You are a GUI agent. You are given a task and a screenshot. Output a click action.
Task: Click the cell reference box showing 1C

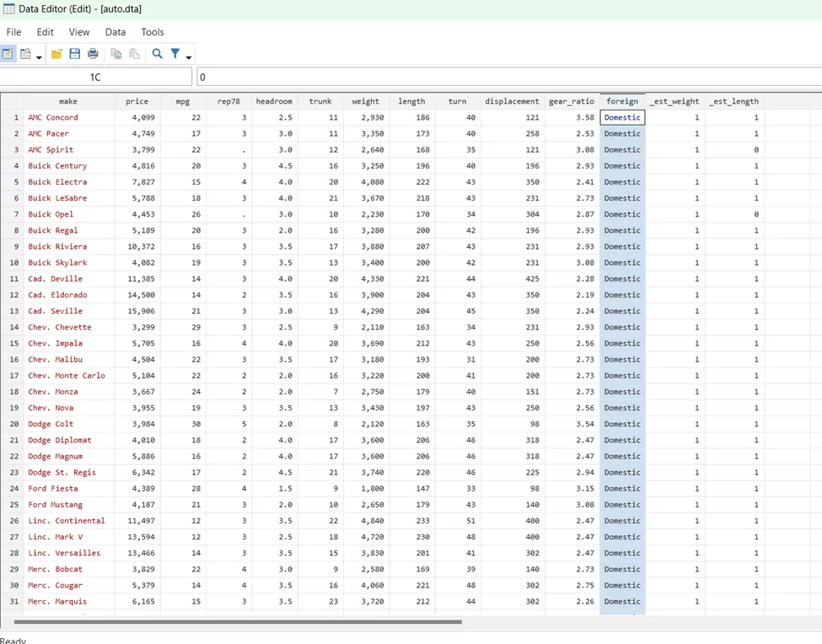pyautogui.click(x=95, y=78)
